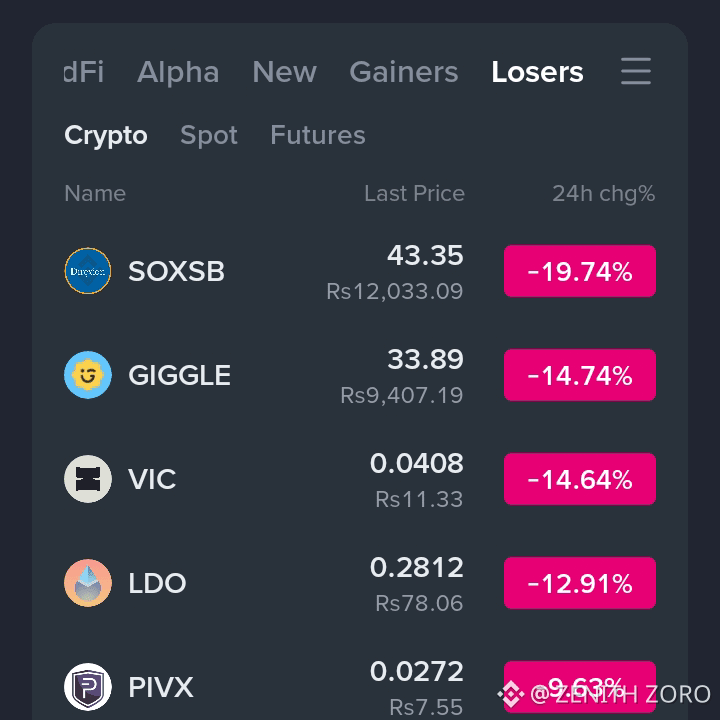Select the Losers tab
Screen dimensions: 720x720
(x=537, y=72)
